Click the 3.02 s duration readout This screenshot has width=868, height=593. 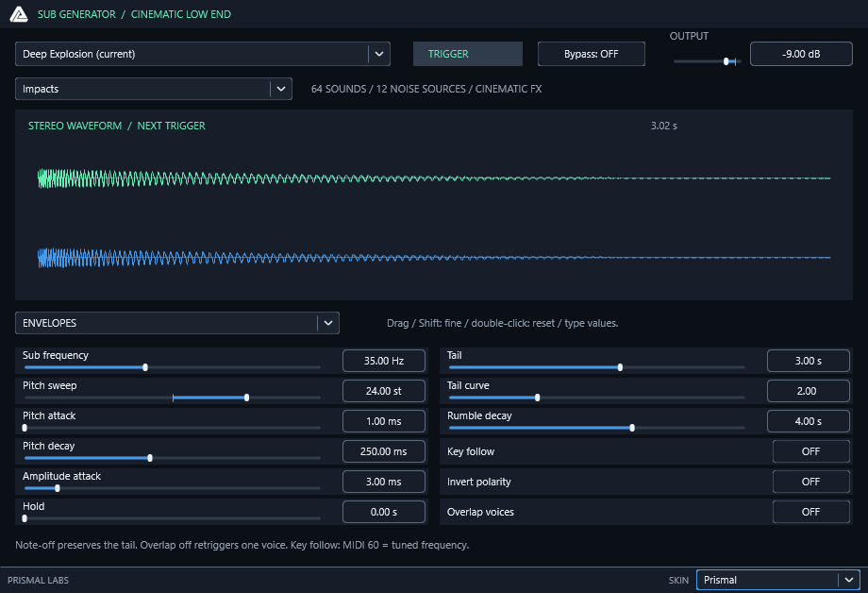663,126
